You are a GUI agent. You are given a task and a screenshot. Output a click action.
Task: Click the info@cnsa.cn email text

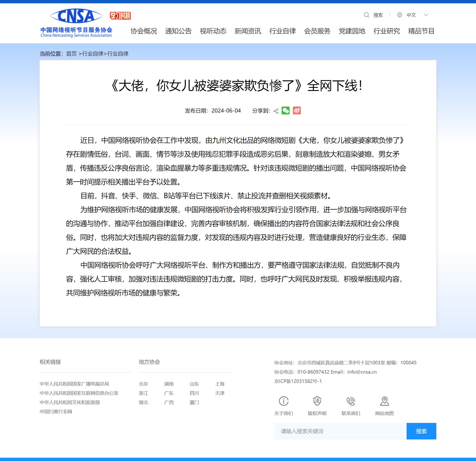[x=362, y=372]
